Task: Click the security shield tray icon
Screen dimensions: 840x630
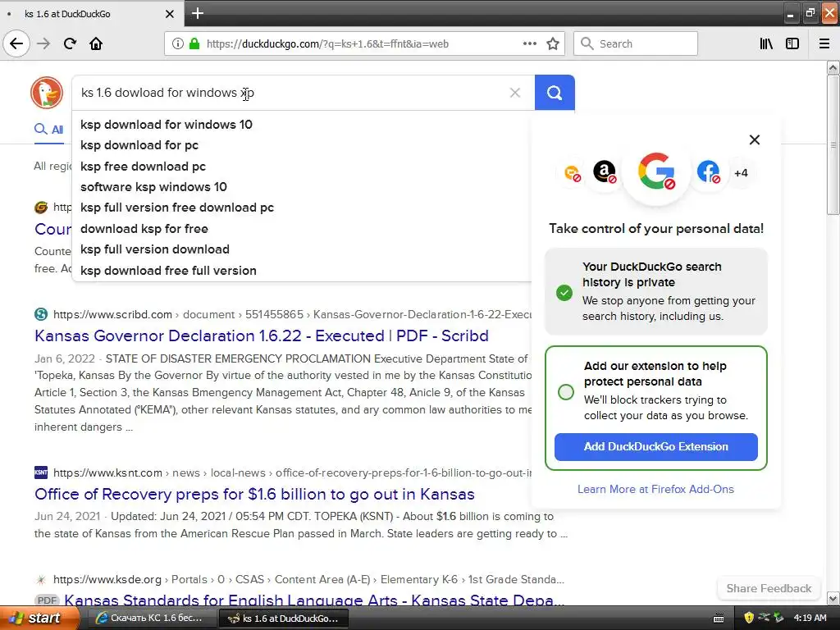Action: click(x=749, y=618)
